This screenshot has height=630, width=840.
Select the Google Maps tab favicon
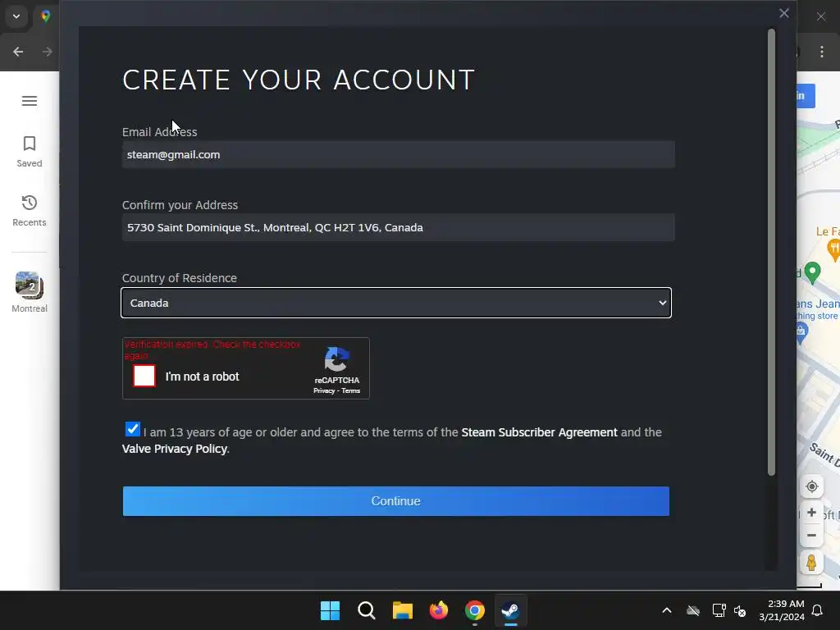click(46, 16)
